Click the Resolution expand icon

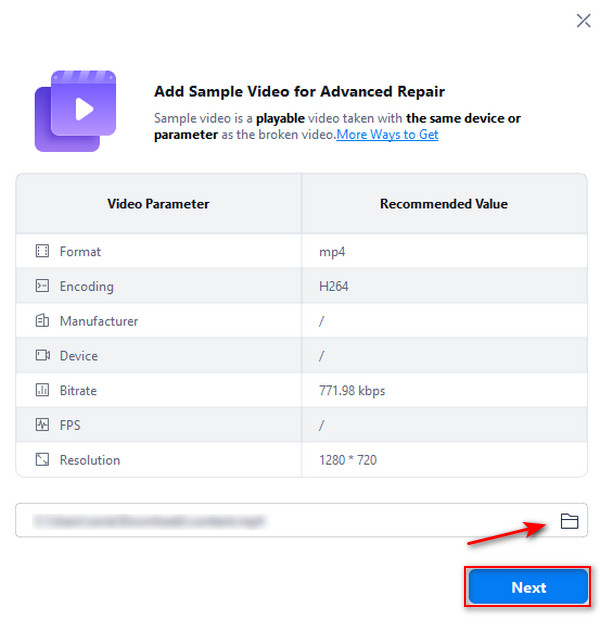pos(42,459)
